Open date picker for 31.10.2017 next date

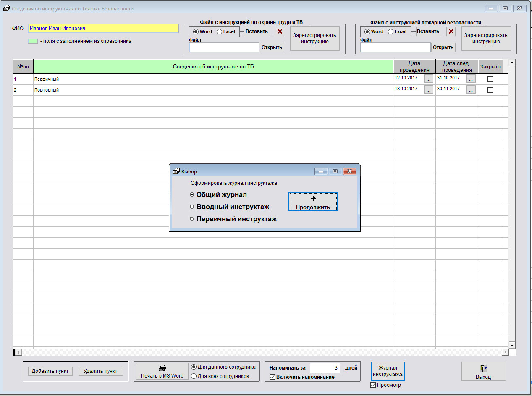pos(471,79)
